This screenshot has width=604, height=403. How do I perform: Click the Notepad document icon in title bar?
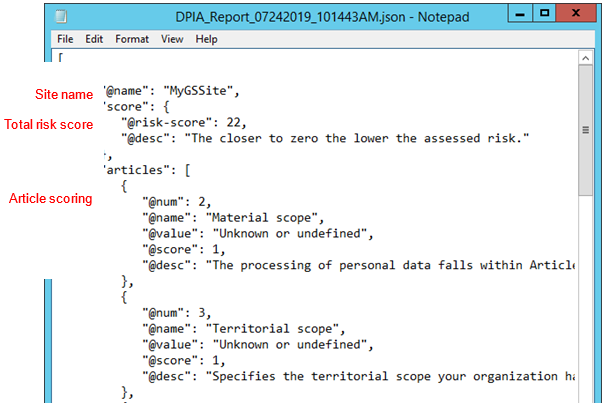click(64, 16)
